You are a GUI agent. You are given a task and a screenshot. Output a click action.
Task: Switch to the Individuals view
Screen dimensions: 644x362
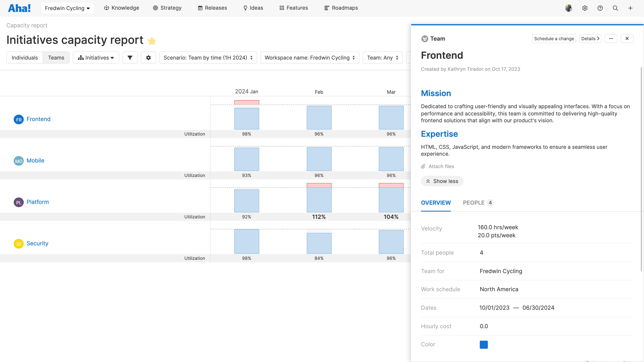pyautogui.click(x=25, y=58)
